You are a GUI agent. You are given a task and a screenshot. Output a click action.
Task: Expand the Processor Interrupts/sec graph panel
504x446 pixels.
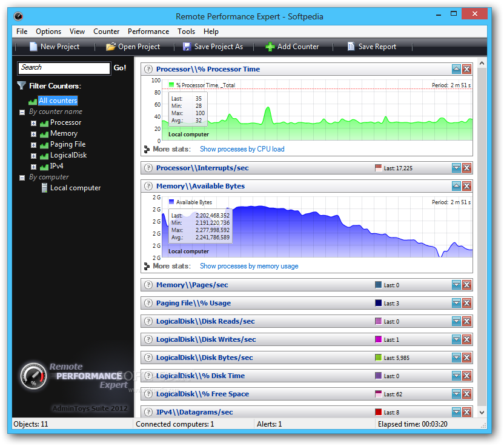[x=456, y=168]
